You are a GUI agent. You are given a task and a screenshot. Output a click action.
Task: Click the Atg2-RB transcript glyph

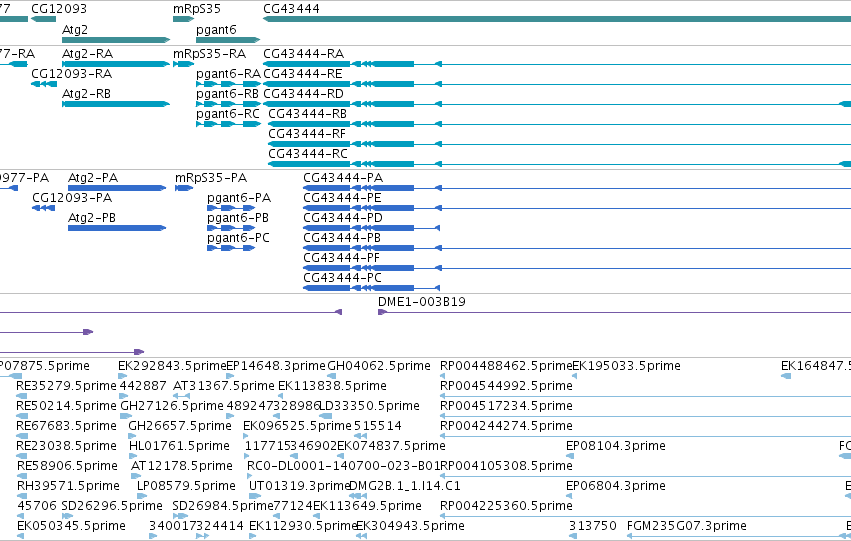[x=116, y=104]
